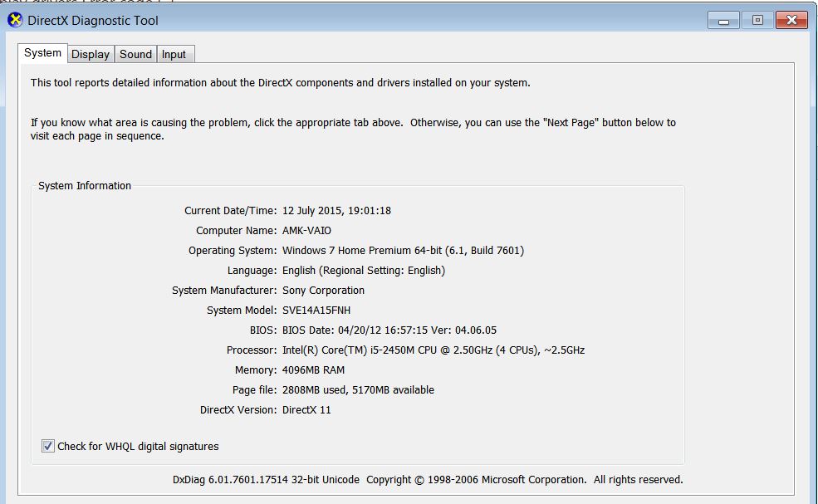Click the BIOS label

[263, 330]
